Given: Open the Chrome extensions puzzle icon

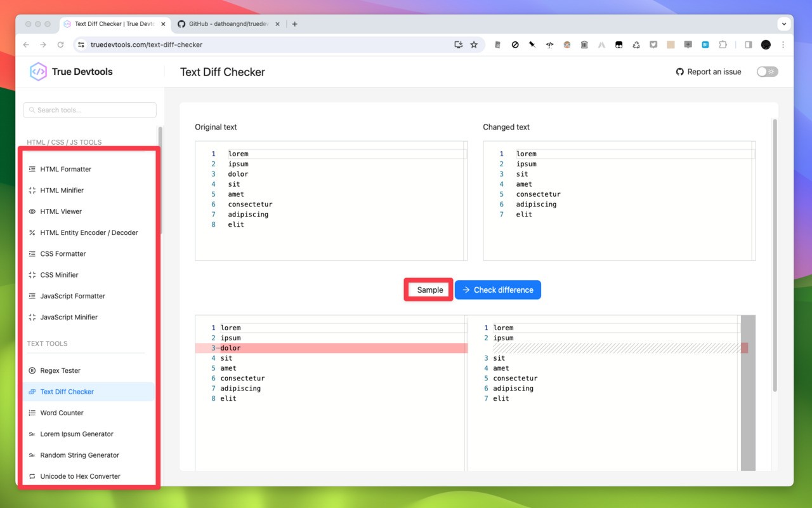Looking at the screenshot, I should click(x=723, y=44).
